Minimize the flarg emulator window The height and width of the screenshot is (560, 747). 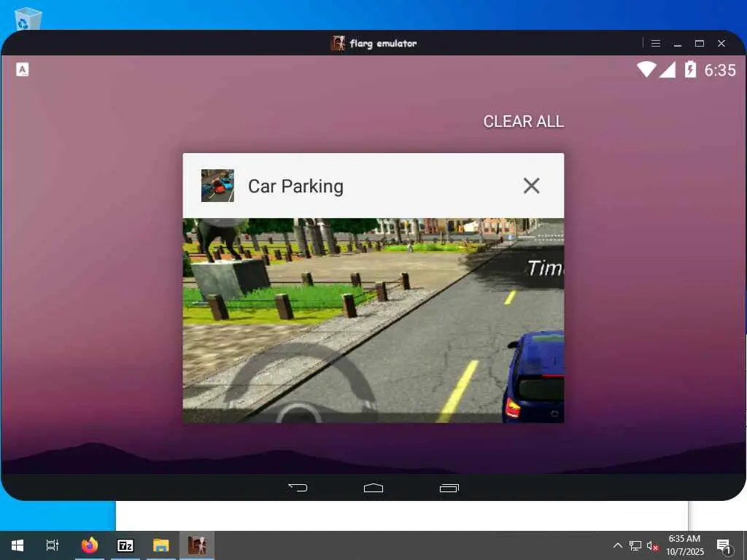click(x=678, y=43)
